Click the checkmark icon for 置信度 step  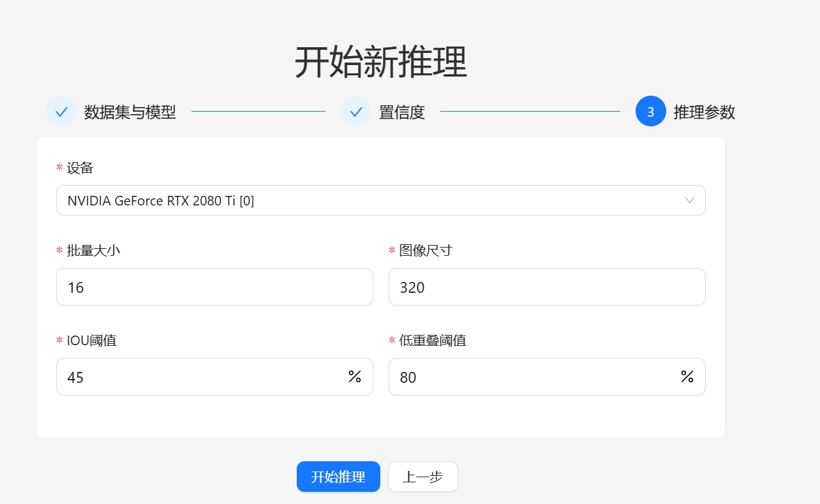point(355,112)
